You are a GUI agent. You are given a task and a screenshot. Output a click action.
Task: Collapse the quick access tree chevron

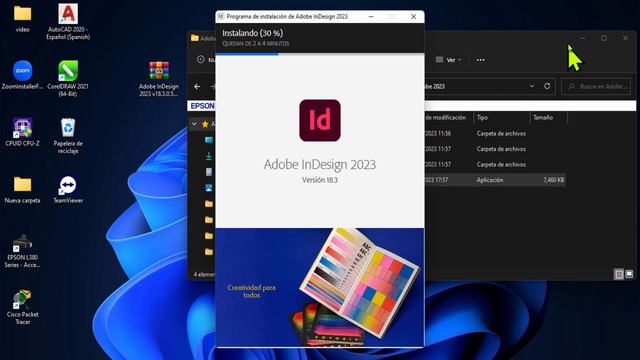pos(194,124)
